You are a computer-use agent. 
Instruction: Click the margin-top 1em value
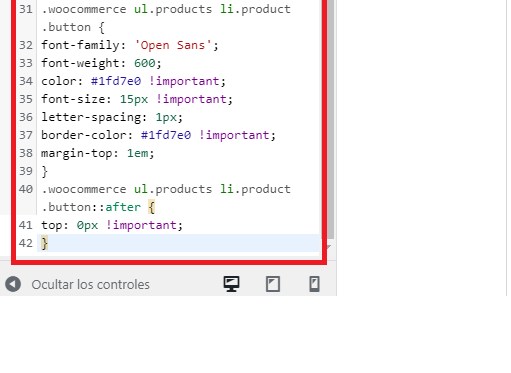138,153
